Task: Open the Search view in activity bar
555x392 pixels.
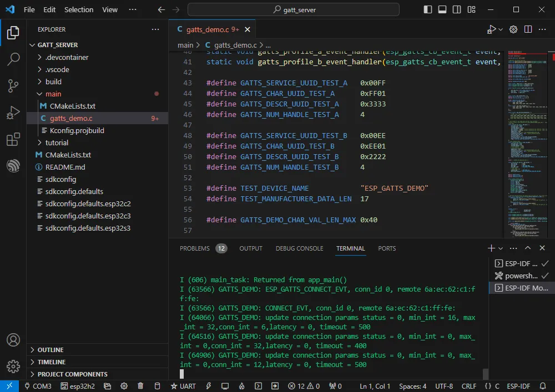Action: click(13, 59)
